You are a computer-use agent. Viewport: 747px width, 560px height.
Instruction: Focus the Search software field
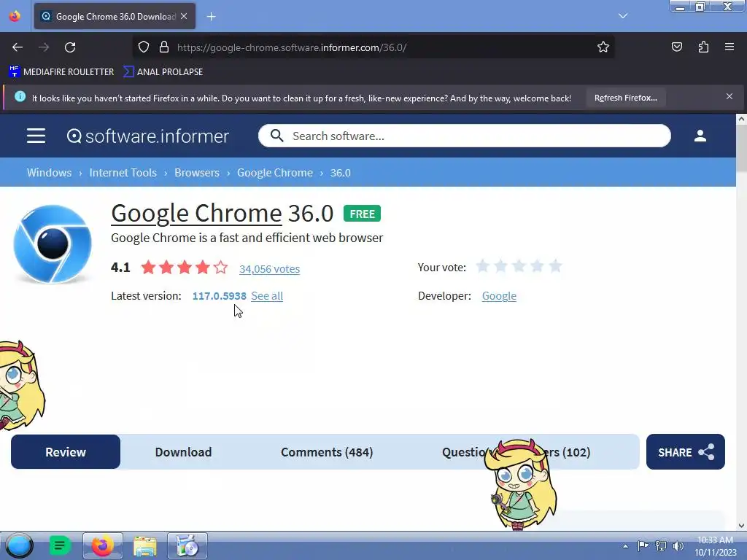465,136
